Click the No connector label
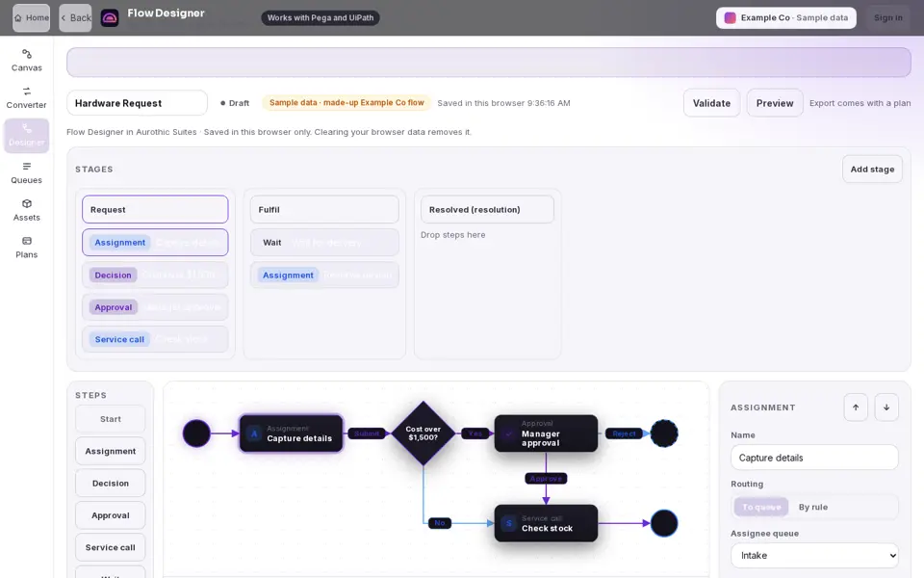924x578 pixels. pos(440,522)
